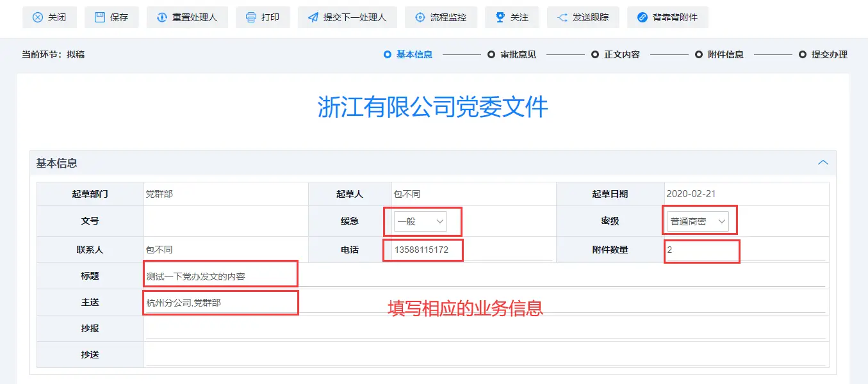Go to the 基本信息 step label
Viewport: 868px width, 384px height.
(x=414, y=54)
